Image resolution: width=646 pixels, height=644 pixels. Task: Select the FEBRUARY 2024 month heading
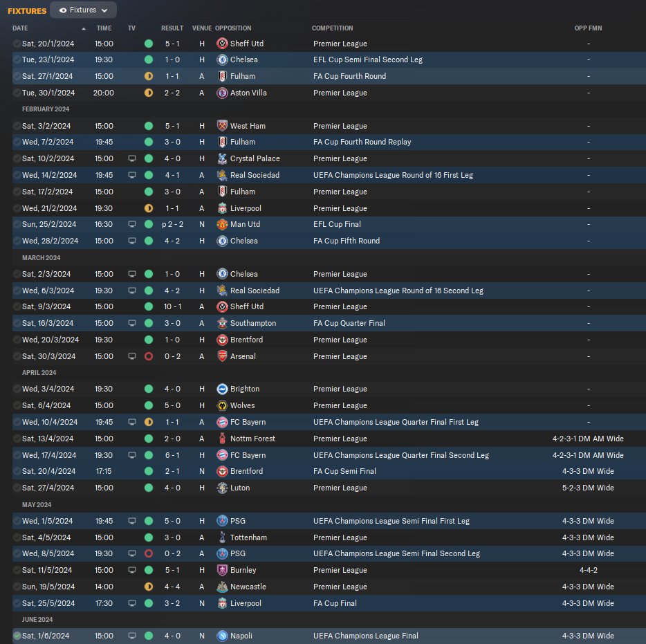click(x=46, y=109)
